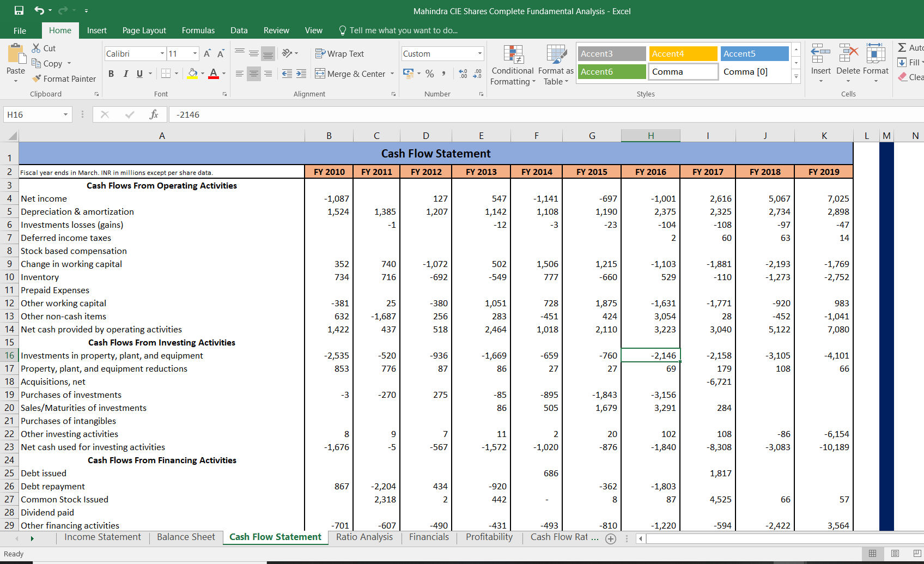Click the Save icon in title bar
Viewport: 924px width, 564px height.
(x=19, y=10)
